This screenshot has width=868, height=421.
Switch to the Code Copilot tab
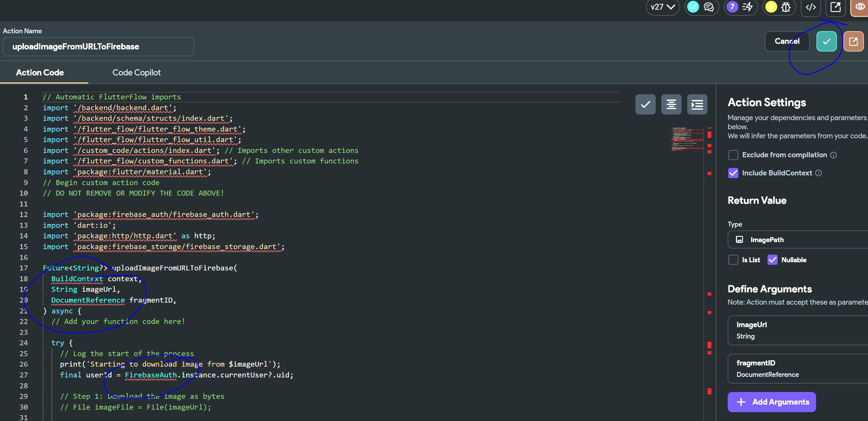(136, 73)
